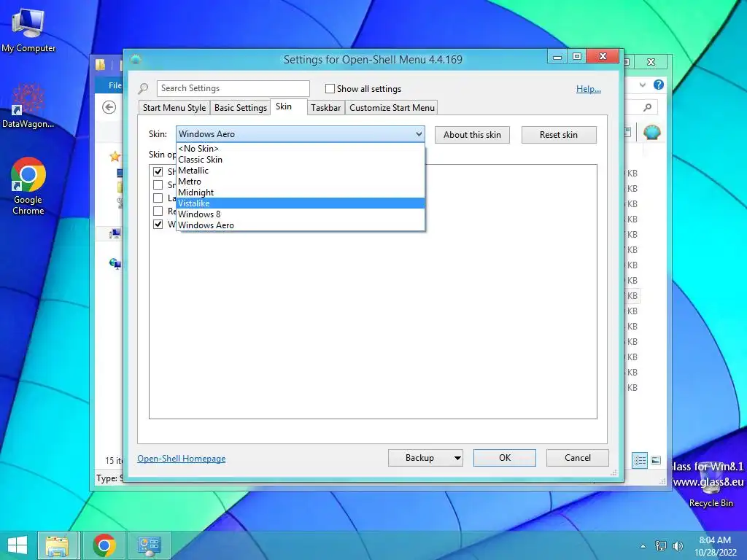
Task: Confirm settings with the OK button
Action: tap(505, 458)
